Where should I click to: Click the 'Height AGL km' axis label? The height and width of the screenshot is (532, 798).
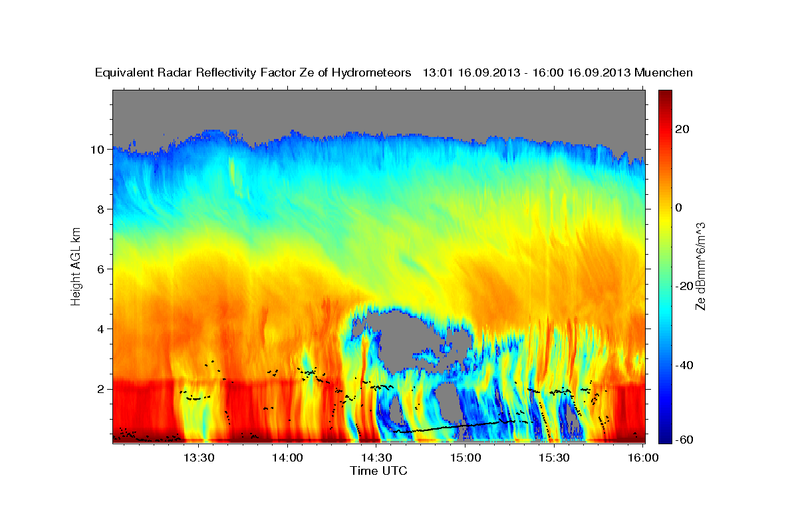click(76, 265)
